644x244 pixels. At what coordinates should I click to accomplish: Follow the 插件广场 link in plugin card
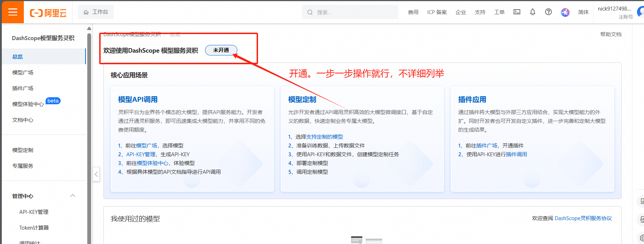(x=487, y=145)
